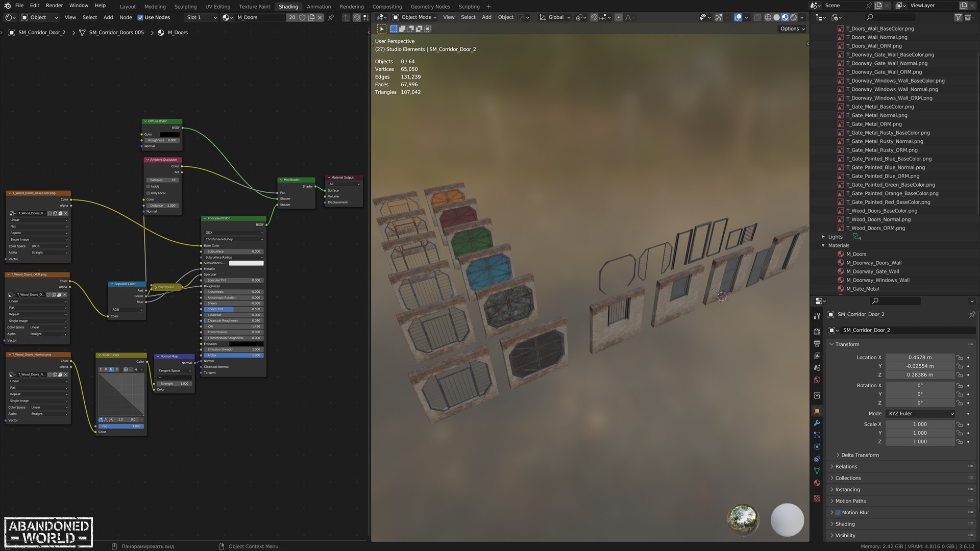
Task: Toggle the Motion Blur checkbox
Action: (838, 513)
